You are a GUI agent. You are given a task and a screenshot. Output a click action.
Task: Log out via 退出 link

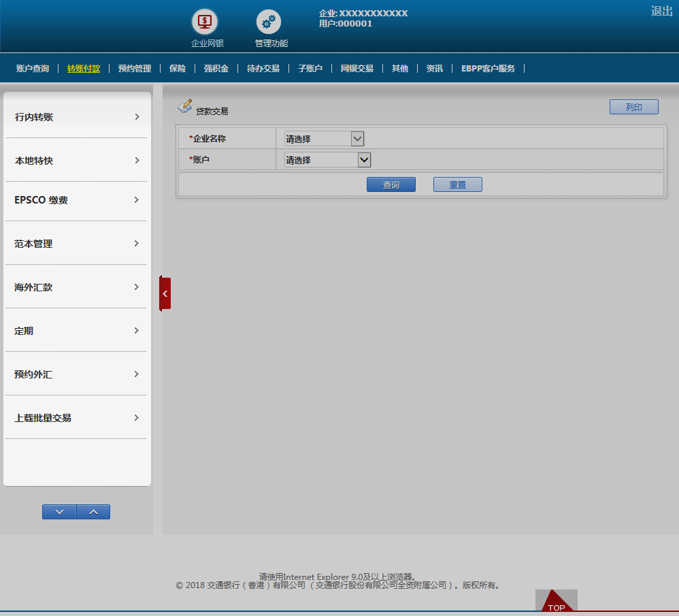pos(661,11)
